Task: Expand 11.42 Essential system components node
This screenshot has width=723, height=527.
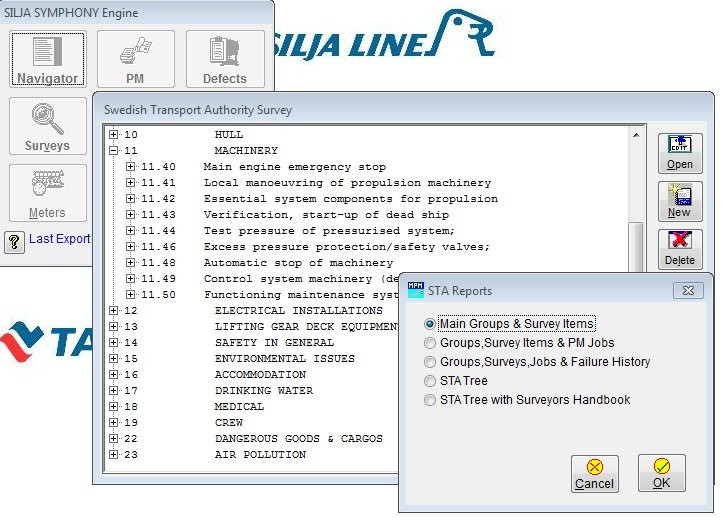Action: 130,199
